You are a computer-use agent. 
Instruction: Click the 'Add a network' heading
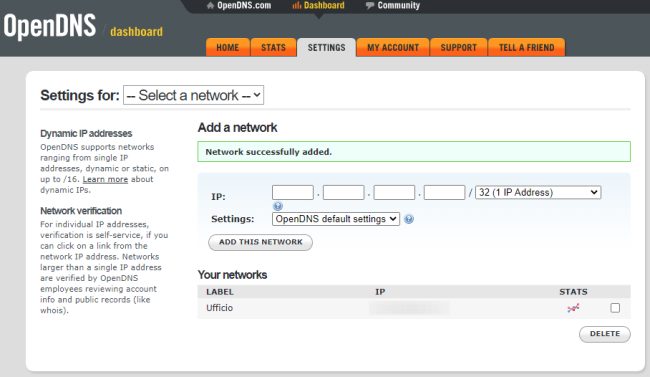tap(237, 128)
